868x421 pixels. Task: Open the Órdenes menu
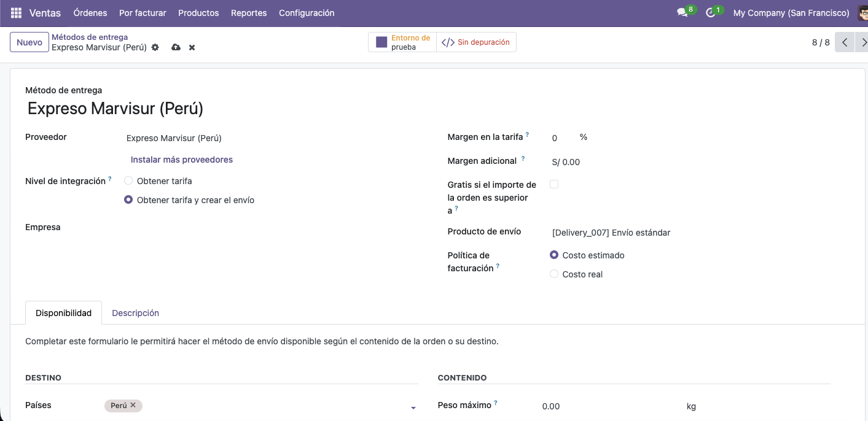pyautogui.click(x=90, y=13)
